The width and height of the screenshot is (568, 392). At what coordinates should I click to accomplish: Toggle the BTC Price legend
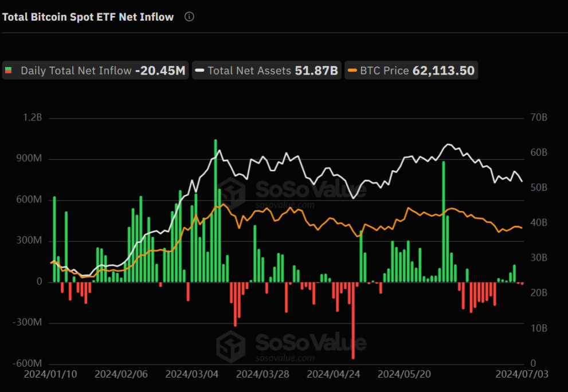click(x=411, y=70)
